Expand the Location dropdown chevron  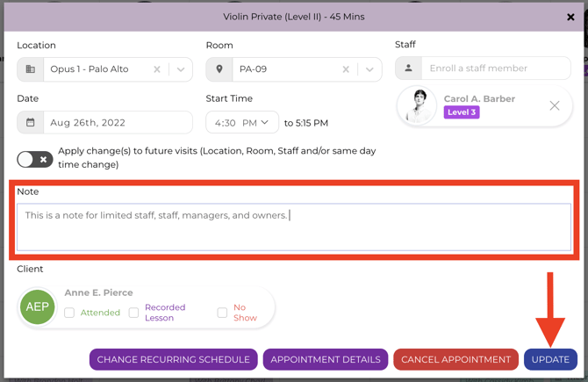[181, 69]
